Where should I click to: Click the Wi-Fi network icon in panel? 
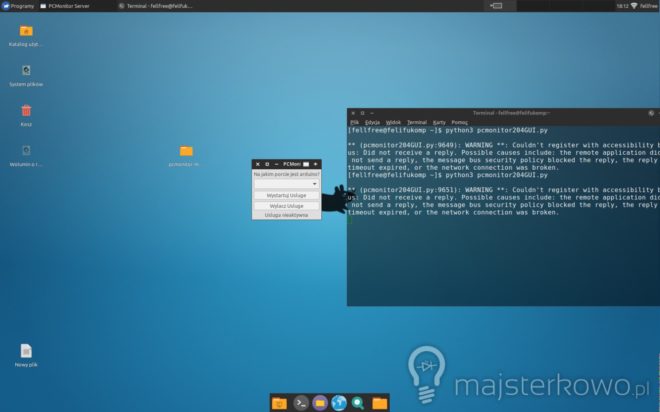(x=633, y=5)
